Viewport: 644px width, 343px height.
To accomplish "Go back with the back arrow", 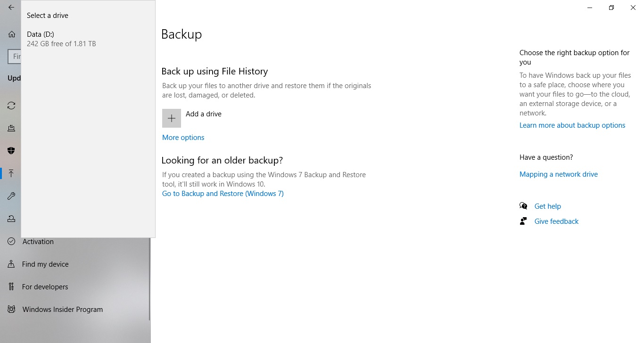I will pyautogui.click(x=11, y=8).
